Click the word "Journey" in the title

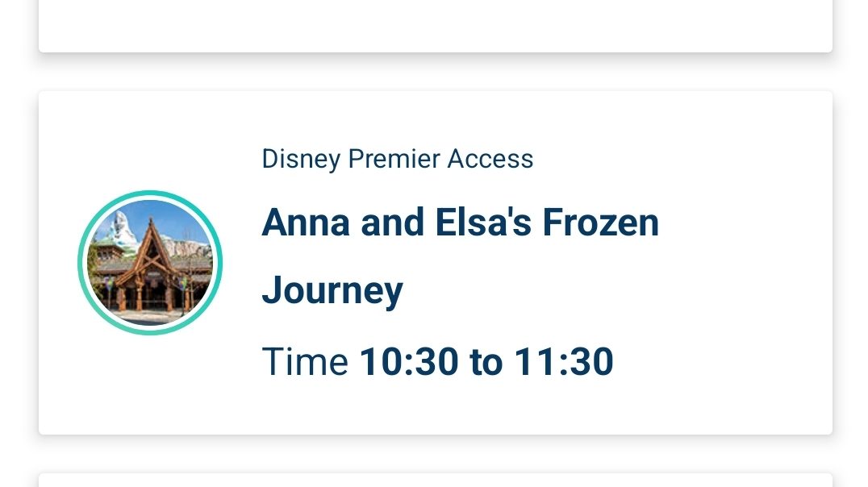coord(332,290)
